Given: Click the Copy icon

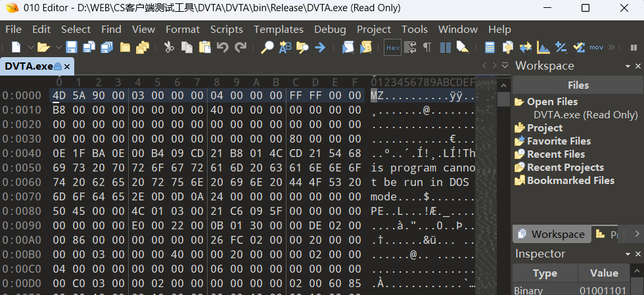Looking at the screenshot, I should tap(187, 47).
